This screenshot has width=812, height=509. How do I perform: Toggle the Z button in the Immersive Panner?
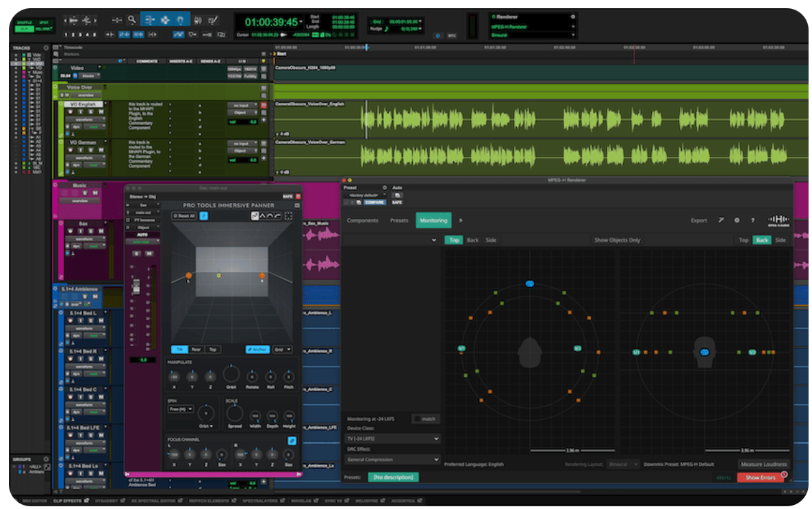point(203,216)
